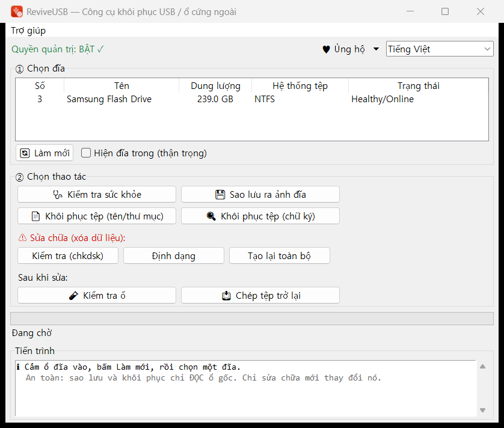Click the log scrollbar up arrow

click(x=482, y=367)
